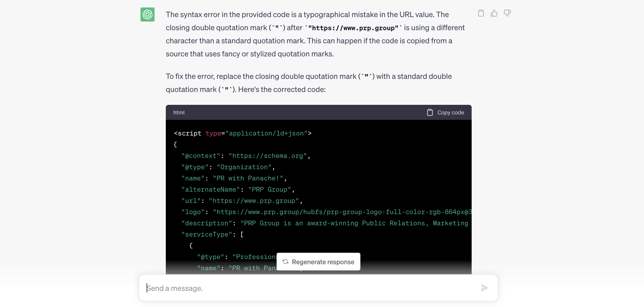644x307 pixels.
Task: Select the inline code snippet showing the fancy quote
Action: (366, 76)
